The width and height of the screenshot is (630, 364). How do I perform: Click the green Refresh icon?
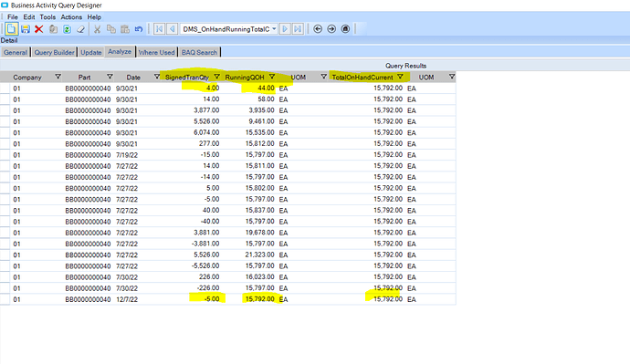67,29
